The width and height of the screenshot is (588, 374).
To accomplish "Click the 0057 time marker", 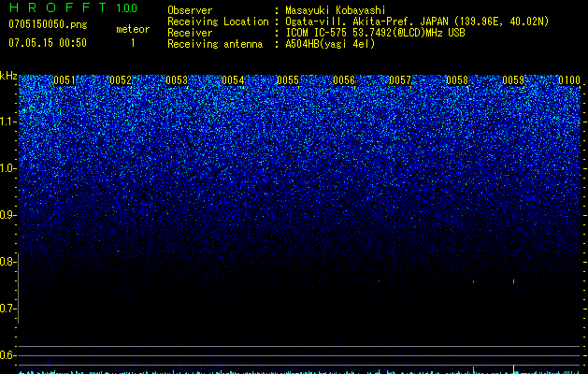I will (400, 80).
